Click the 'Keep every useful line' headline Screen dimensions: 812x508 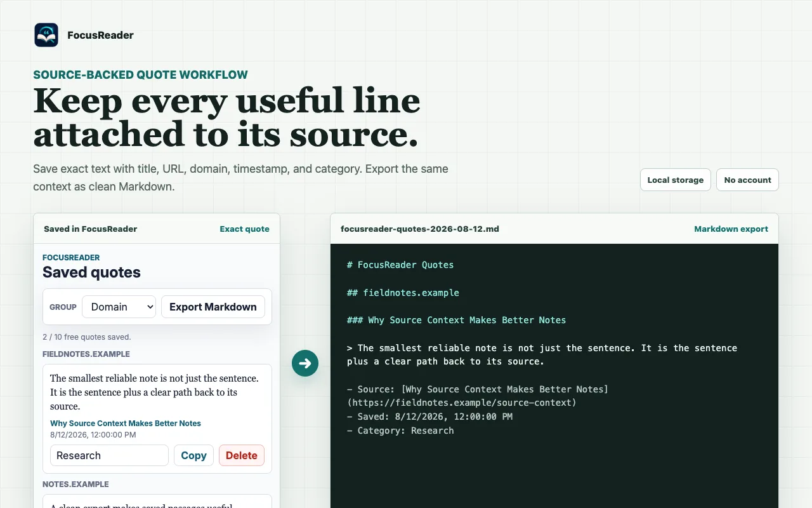tap(226, 117)
